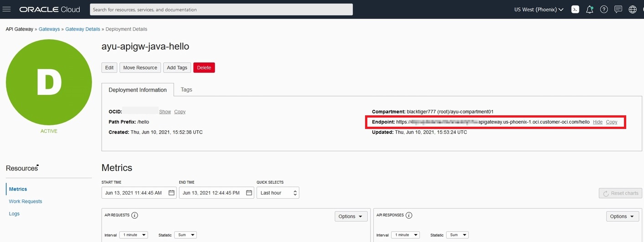
Task: Open the chat support icon
Action: pos(618,9)
